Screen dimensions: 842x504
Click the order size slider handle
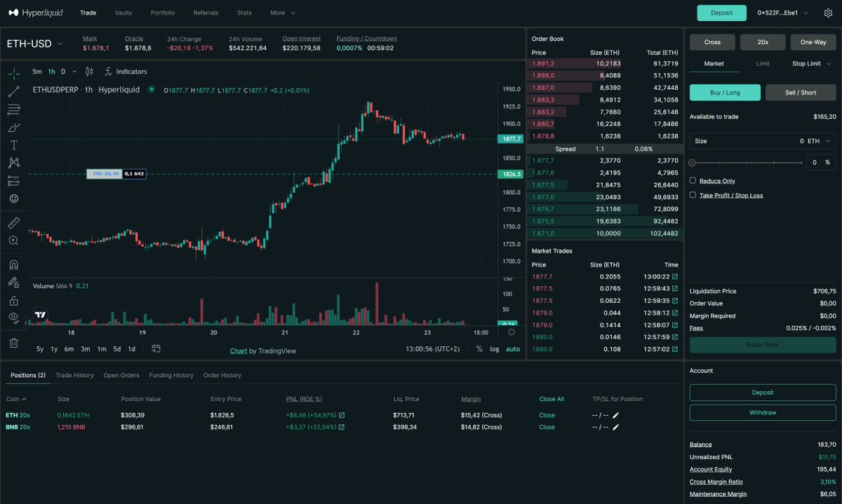[x=693, y=163]
